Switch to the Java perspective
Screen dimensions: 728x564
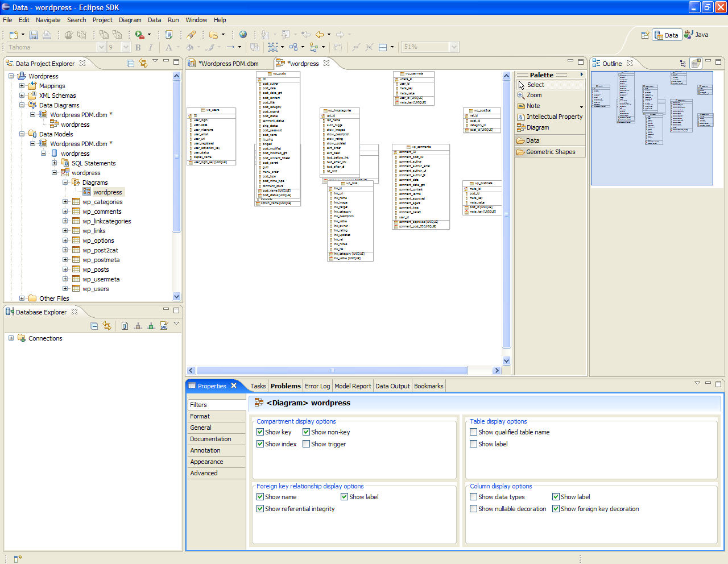(697, 35)
